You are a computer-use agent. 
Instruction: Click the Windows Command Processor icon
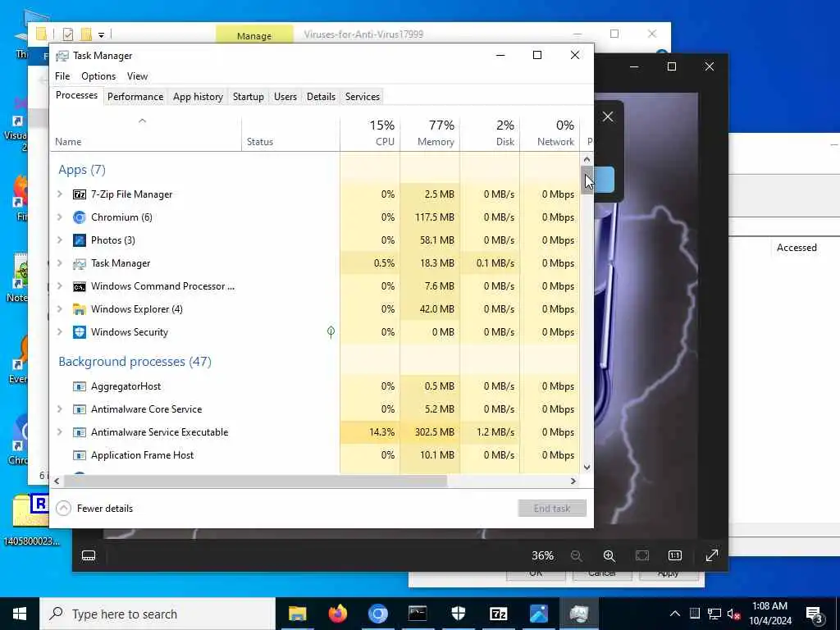click(x=80, y=286)
